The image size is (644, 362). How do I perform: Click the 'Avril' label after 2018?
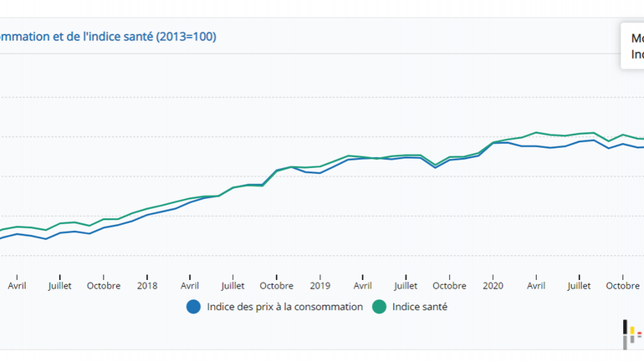[191, 285]
